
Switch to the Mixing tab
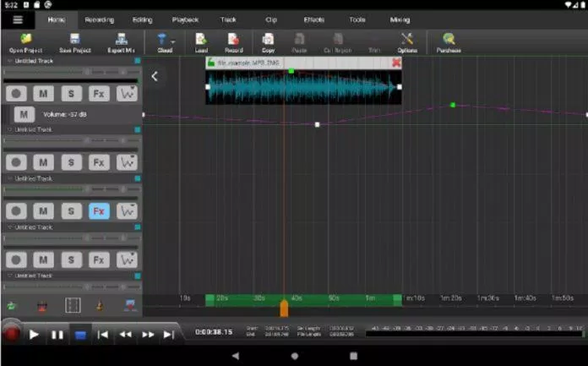point(400,20)
